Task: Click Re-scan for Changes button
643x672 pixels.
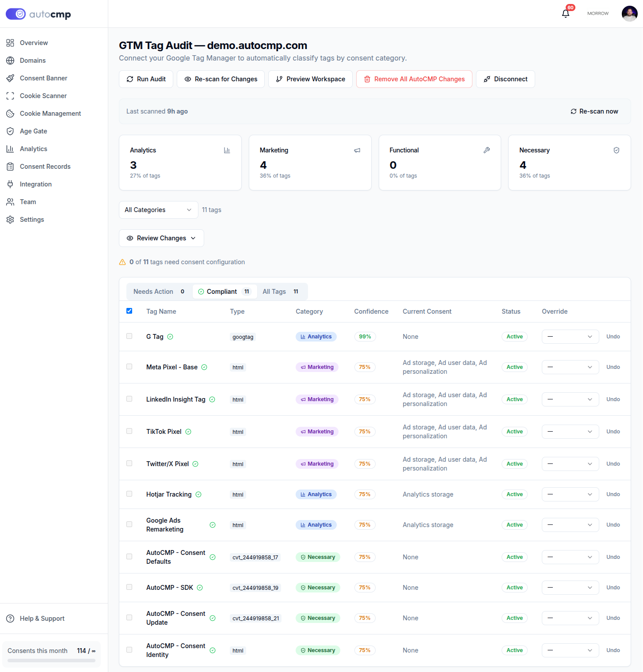Action: [221, 79]
